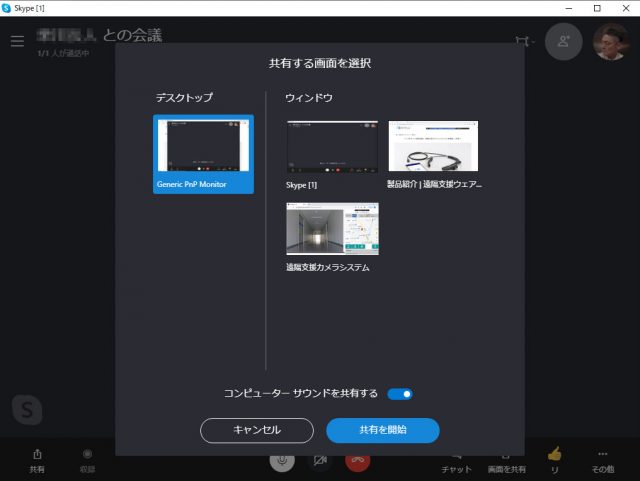Click the 画面を共有 toolbar button
640x481 pixels.
(x=507, y=463)
